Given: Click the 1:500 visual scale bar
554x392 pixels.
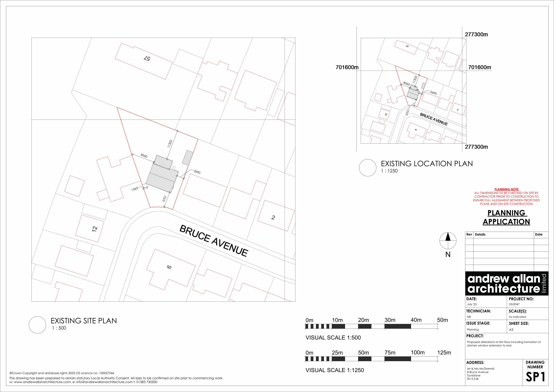Looking at the screenshot, I should (x=372, y=327).
